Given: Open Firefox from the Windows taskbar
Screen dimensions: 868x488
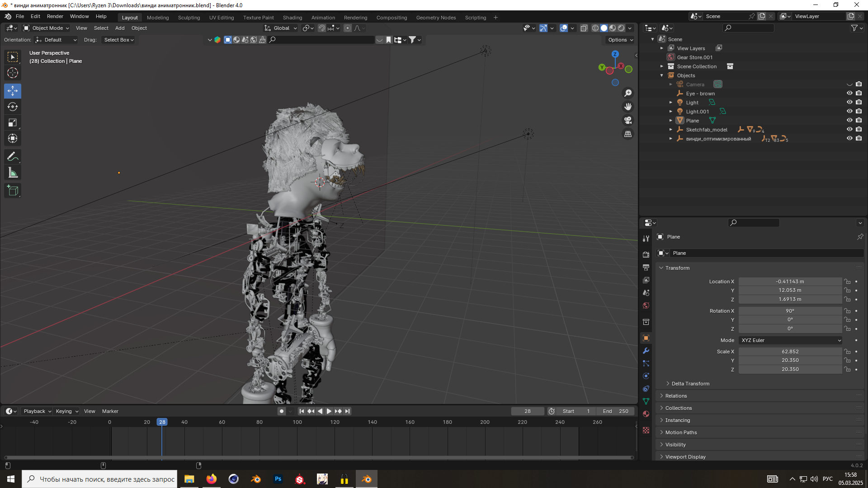Looking at the screenshot, I should coord(212,479).
